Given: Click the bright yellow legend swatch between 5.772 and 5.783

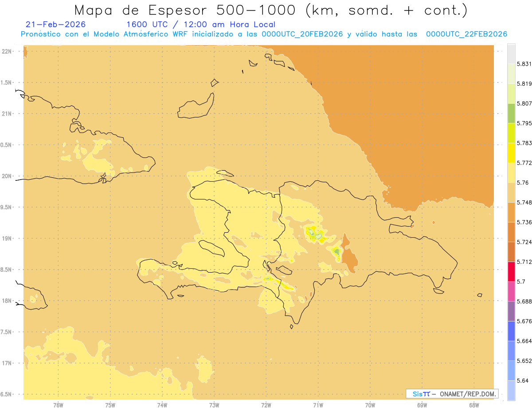Looking at the screenshot, I should click(x=511, y=153).
